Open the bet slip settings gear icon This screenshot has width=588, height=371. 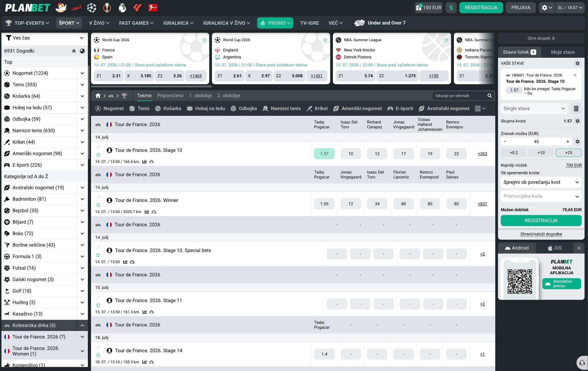coord(577,63)
